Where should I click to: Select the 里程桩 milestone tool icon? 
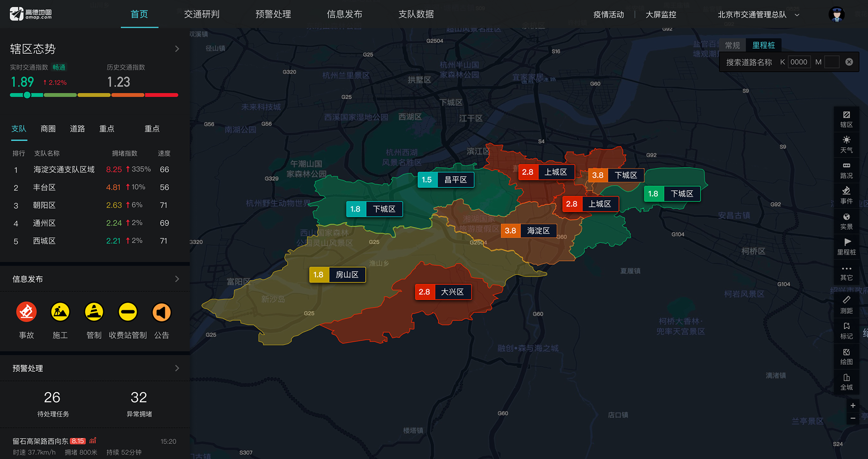846,246
